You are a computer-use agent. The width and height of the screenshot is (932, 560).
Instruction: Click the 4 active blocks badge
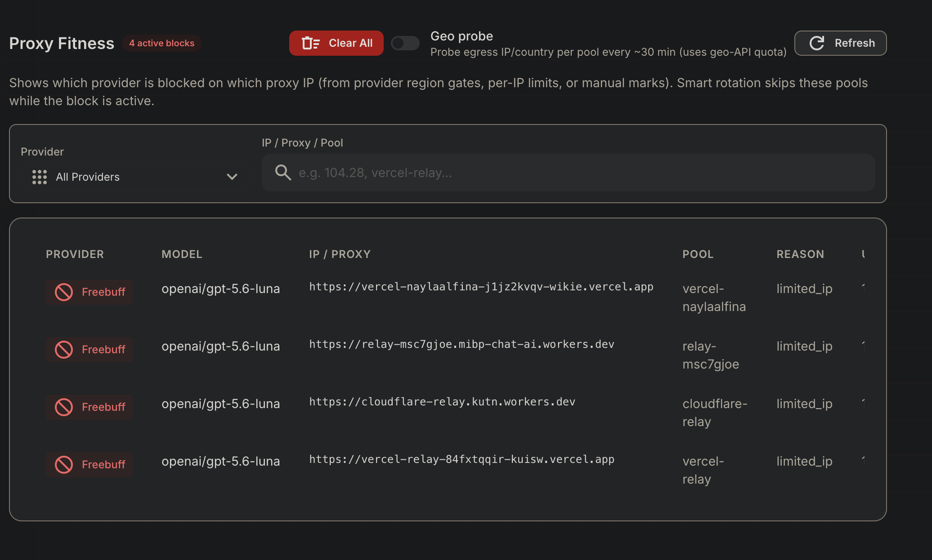162,43
